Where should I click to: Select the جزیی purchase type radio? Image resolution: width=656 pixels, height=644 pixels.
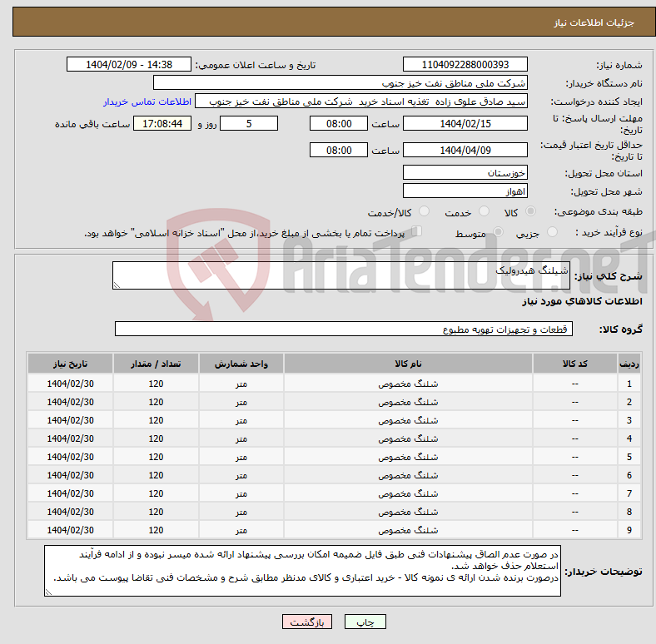tap(552, 231)
